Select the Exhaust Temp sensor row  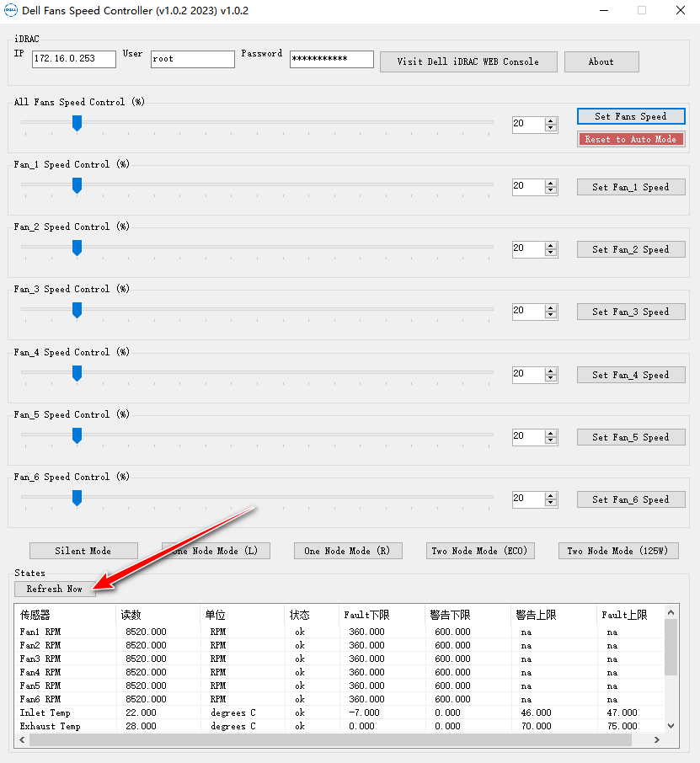[339, 726]
